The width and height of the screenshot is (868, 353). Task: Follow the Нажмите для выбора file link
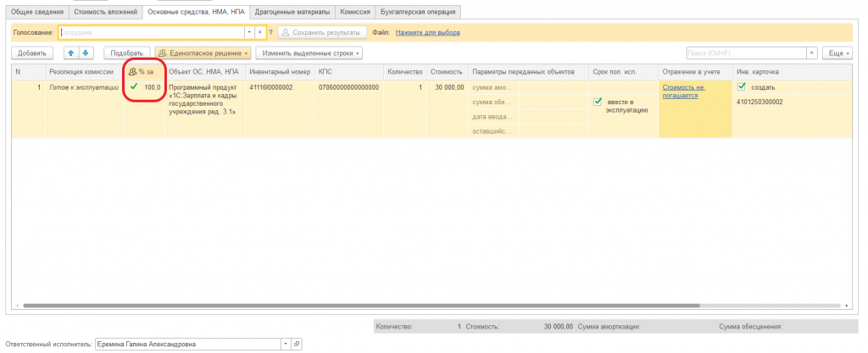(428, 33)
